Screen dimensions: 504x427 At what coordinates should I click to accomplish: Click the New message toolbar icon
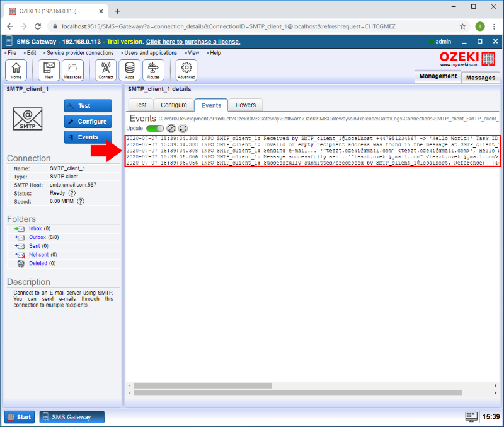tap(49, 70)
